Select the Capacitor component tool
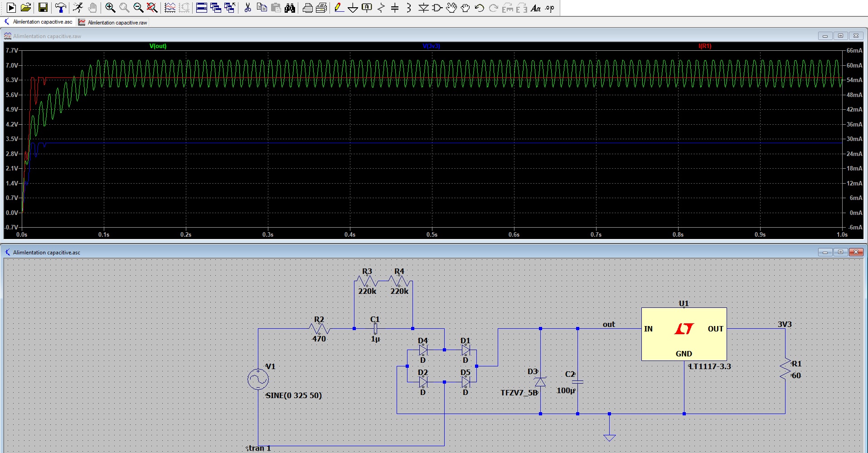The width and height of the screenshot is (868, 453). point(395,8)
